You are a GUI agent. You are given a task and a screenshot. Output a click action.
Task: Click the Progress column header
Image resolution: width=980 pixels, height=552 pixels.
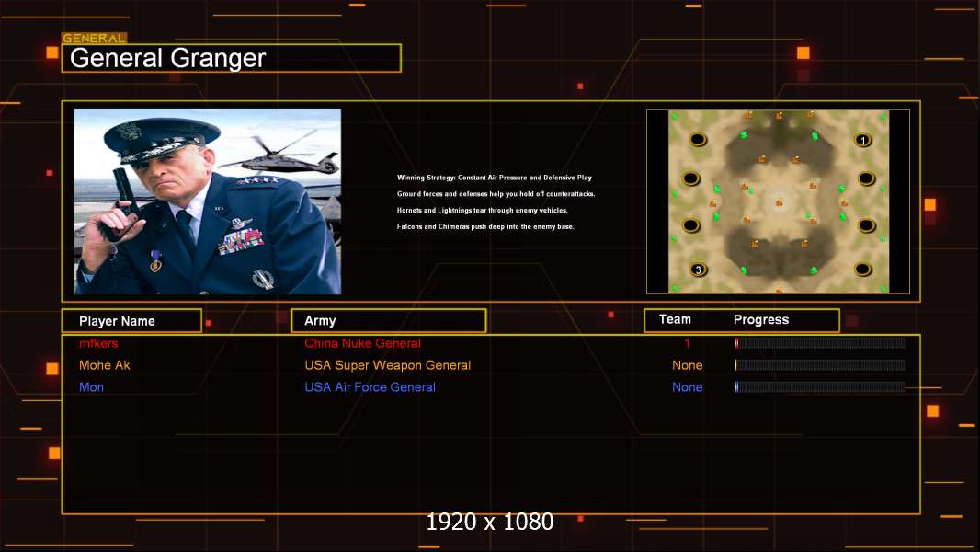click(x=760, y=319)
